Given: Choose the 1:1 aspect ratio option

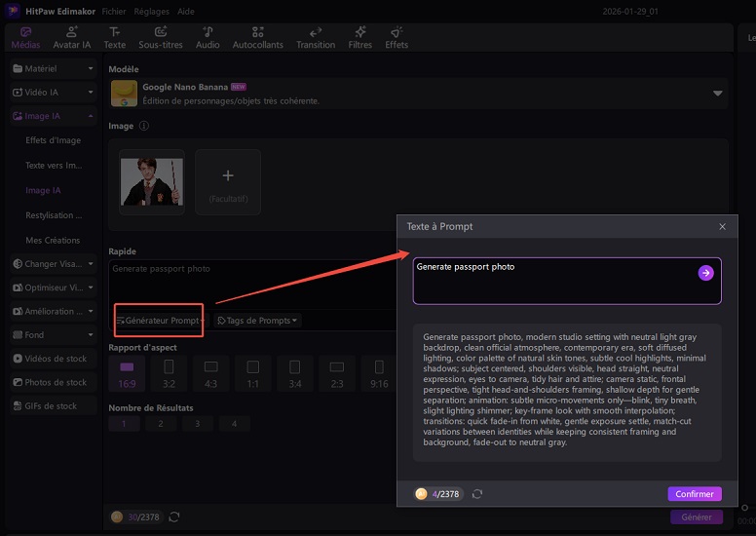Looking at the screenshot, I should (x=253, y=372).
